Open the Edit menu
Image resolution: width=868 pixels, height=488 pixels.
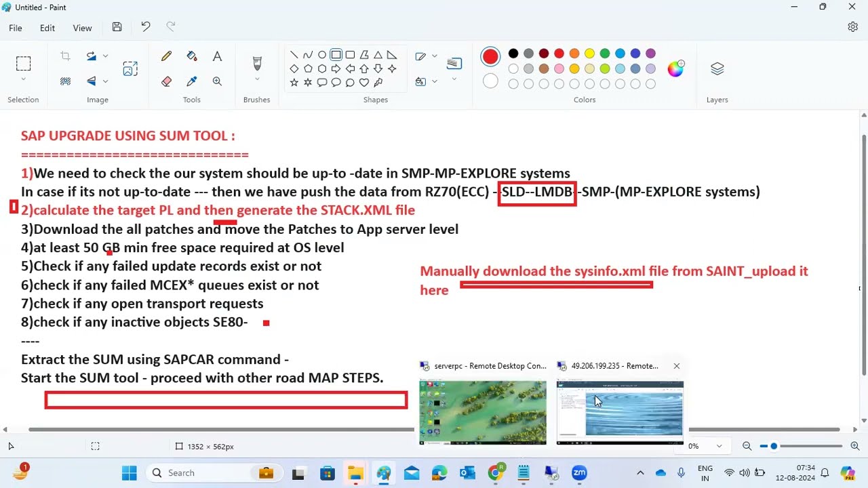pos(47,28)
